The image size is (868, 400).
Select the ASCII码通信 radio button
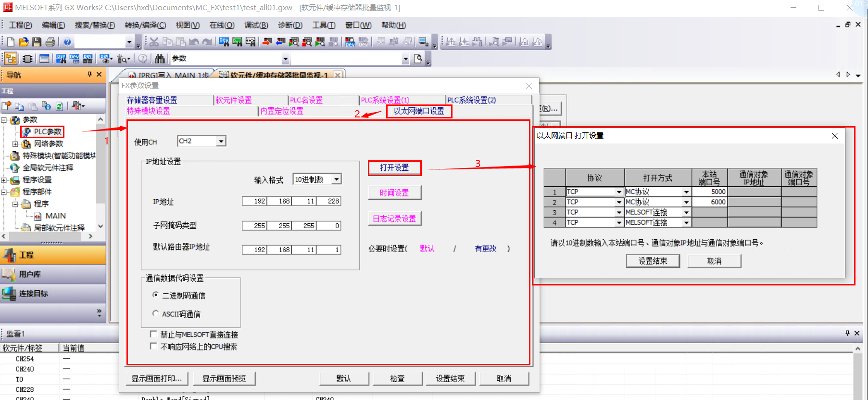pos(155,313)
